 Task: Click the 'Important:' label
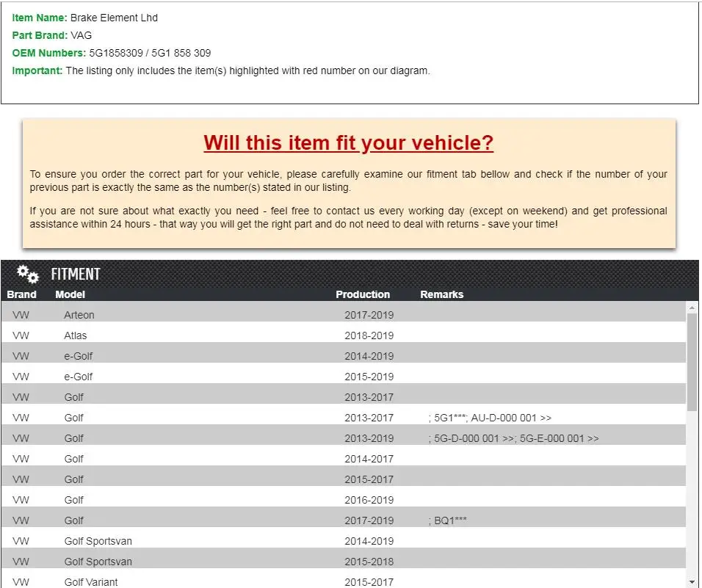37,70
